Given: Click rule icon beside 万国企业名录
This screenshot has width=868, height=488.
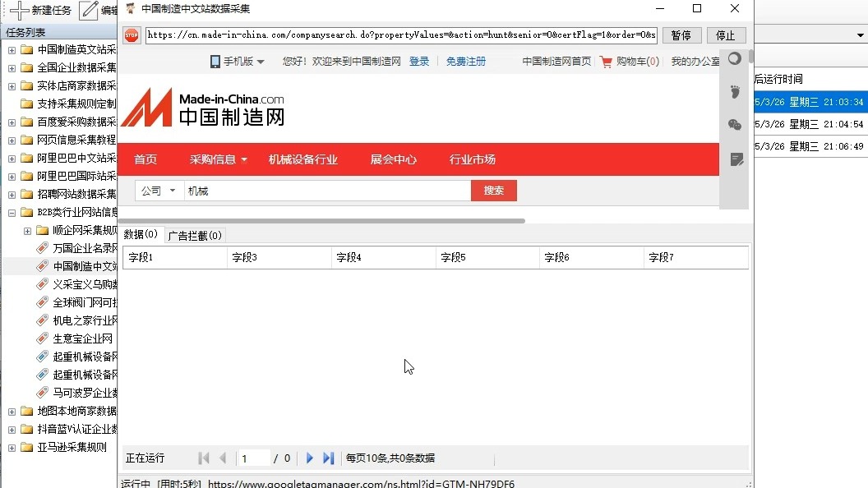Looking at the screenshot, I should coord(42,248).
